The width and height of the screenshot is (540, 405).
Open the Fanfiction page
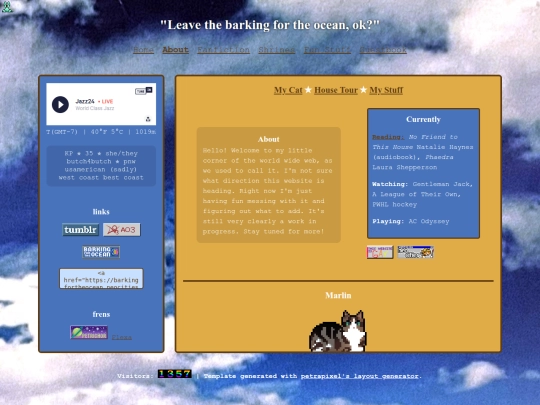(x=223, y=50)
